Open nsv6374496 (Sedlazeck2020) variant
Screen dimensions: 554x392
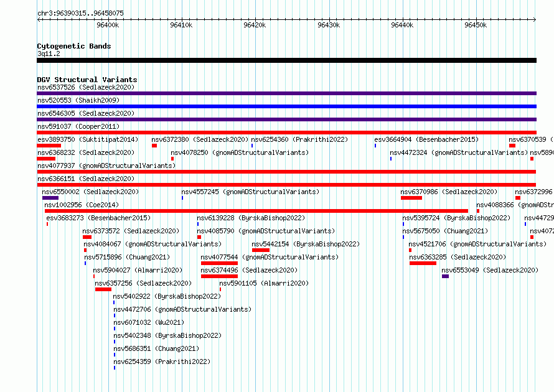click(x=249, y=270)
